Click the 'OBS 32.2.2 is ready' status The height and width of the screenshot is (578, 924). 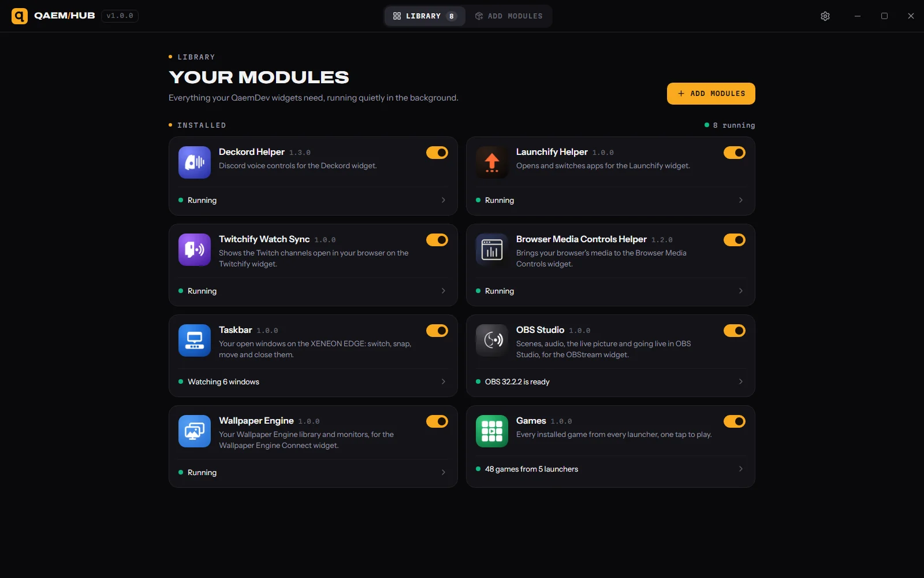pyautogui.click(x=517, y=381)
